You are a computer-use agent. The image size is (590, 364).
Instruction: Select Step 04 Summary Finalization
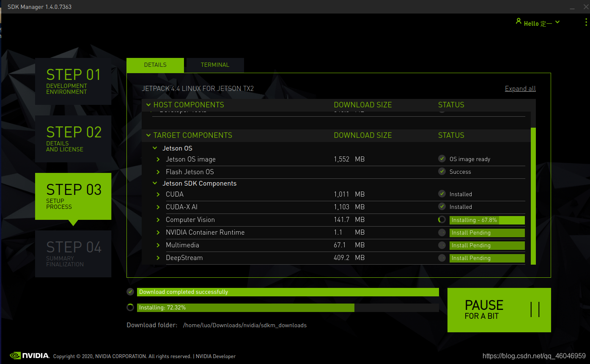point(73,254)
